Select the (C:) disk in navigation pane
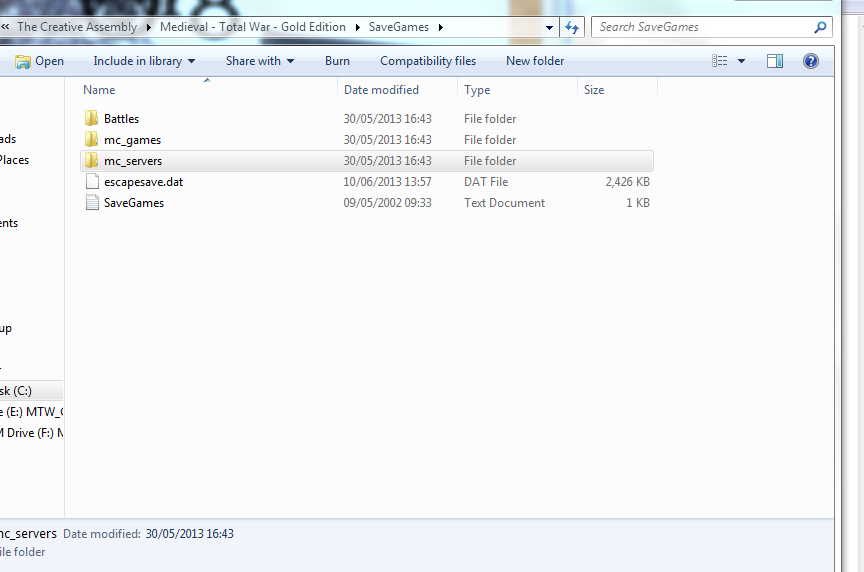This screenshot has height=572, width=864. [x=31, y=391]
